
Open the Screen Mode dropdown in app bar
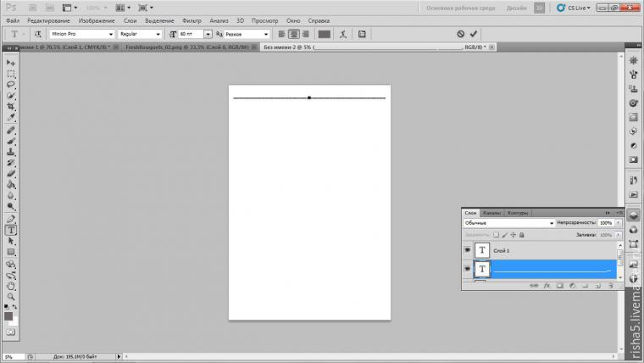tap(146, 8)
